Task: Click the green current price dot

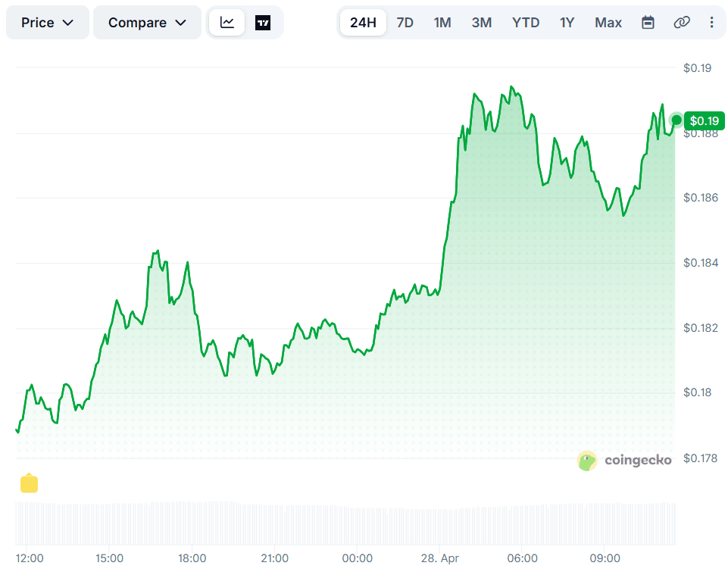Action: [x=676, y=120]
